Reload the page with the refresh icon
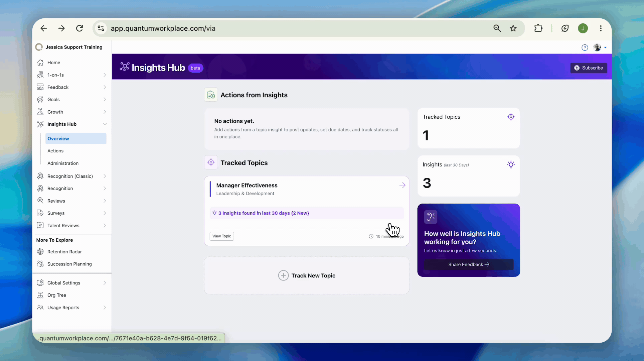The height and width of the screenshot is (361, 644). coord(79,28)
